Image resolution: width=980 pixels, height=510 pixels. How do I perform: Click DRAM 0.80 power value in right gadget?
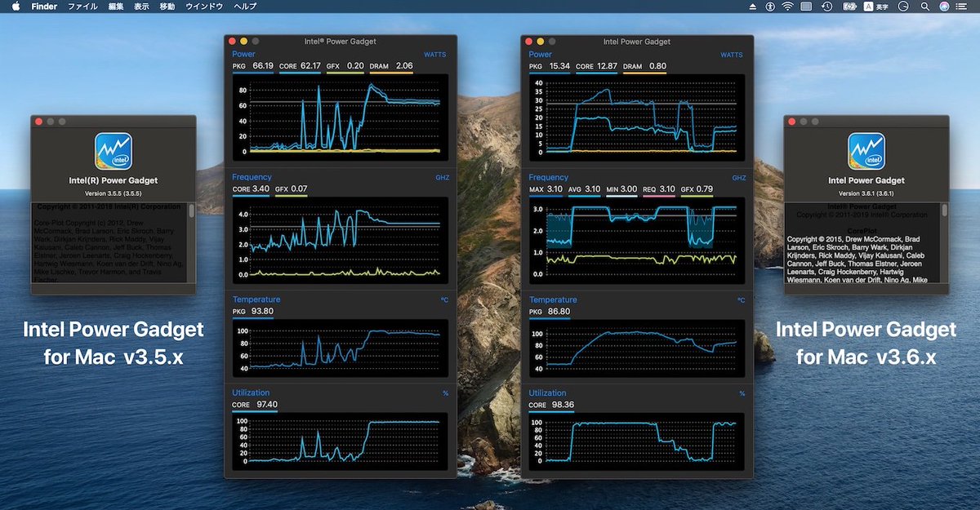(645, 65)
